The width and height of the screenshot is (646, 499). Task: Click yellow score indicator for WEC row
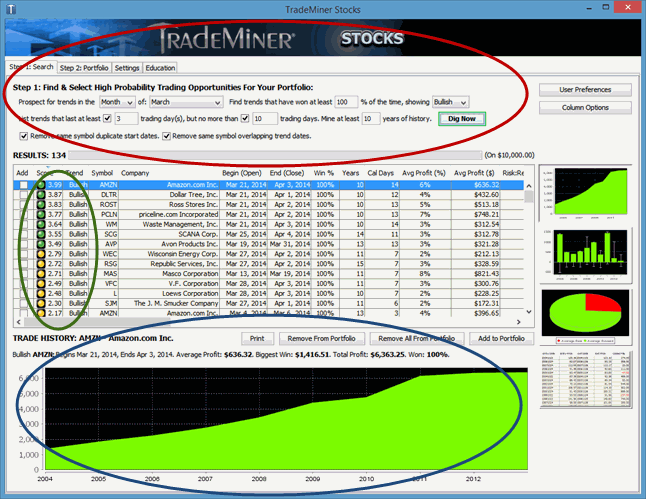coord(41,254)
